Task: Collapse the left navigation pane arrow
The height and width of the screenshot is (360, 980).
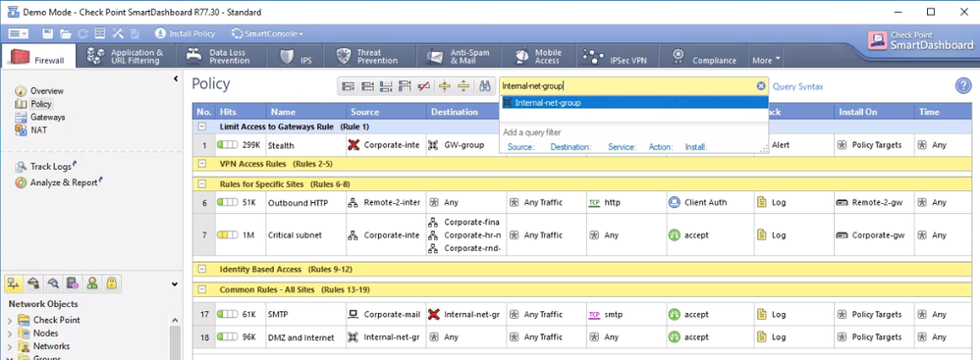Action: coord(176,78)
